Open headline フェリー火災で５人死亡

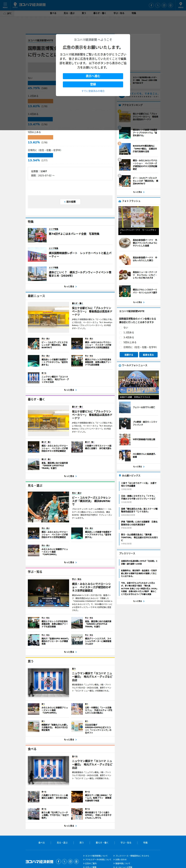[x=144, y=407]
